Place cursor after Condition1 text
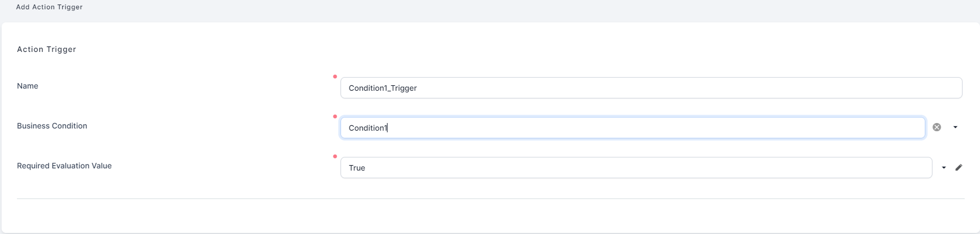Screen dimensions: 980x234 point(388,128)
